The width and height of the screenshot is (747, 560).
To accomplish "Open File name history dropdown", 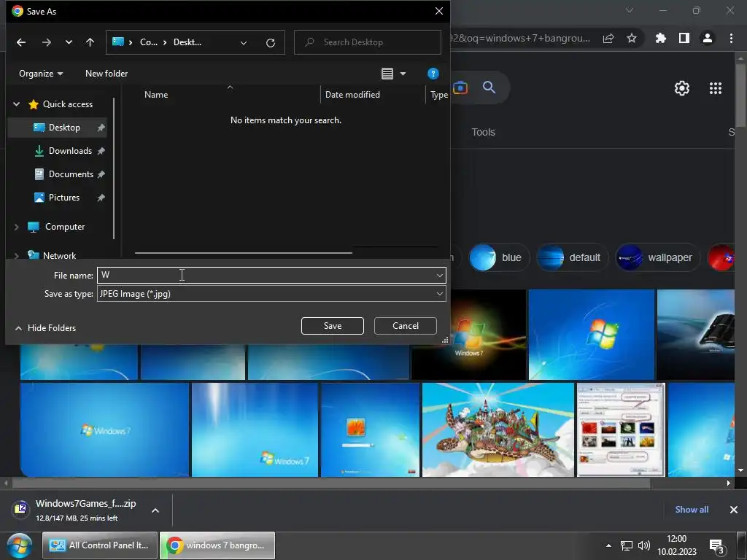I will [439, 275].
